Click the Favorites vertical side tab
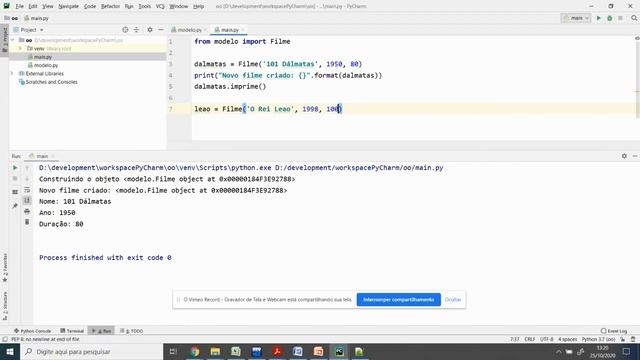This screenshot has width=640, height=360. click(5, 268)
